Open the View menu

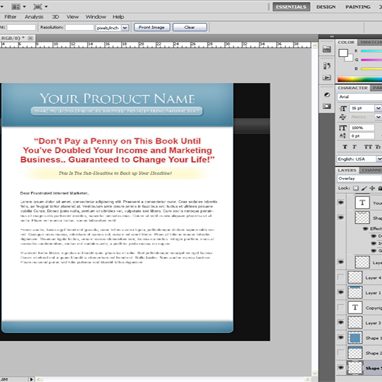pyautogui.click(x=72, y=17)
